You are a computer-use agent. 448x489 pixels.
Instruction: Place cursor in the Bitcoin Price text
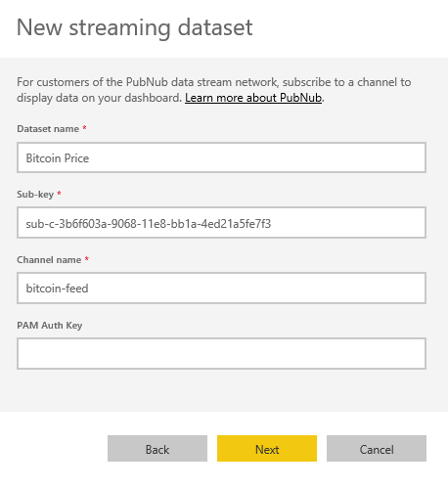tap(58, 158)
